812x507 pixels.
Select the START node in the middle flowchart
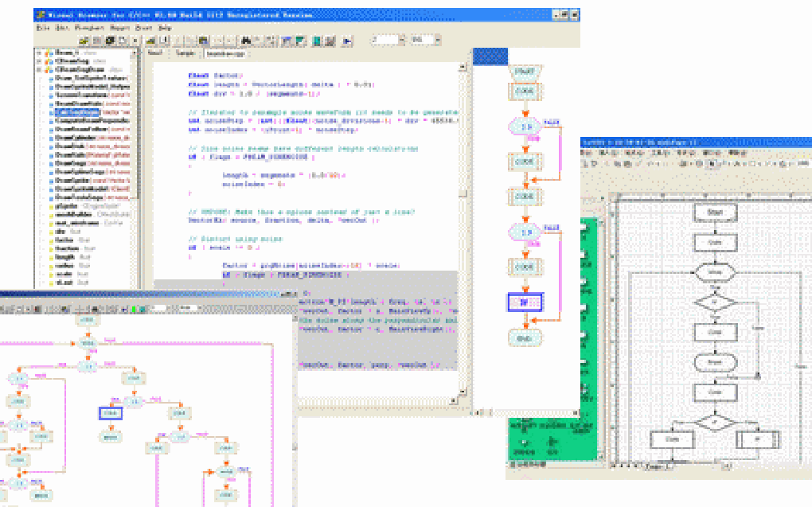524,72
